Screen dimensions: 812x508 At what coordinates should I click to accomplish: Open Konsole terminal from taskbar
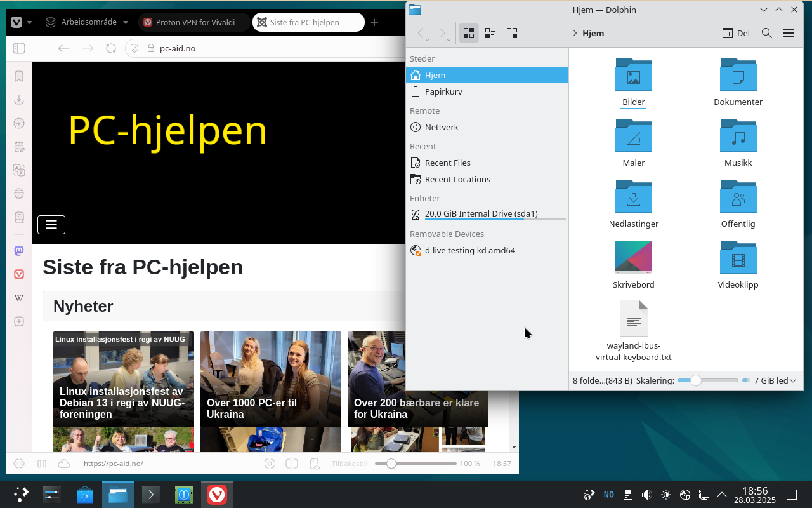point(151,494)
